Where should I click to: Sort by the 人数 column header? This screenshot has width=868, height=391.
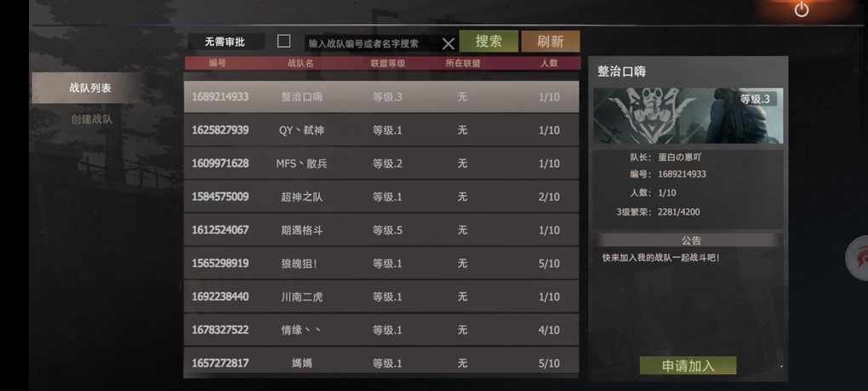(549, 63)
